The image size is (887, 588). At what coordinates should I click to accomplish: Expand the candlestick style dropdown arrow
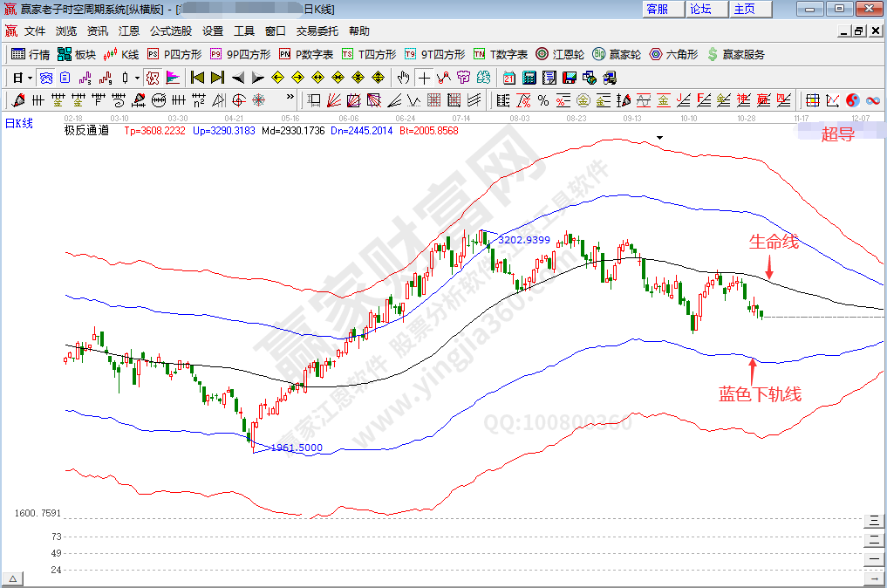click(x=137, y=78)
